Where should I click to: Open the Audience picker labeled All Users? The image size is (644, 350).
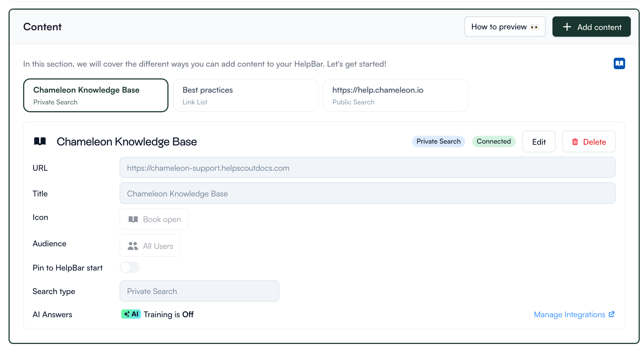click(x=150, y=245)
